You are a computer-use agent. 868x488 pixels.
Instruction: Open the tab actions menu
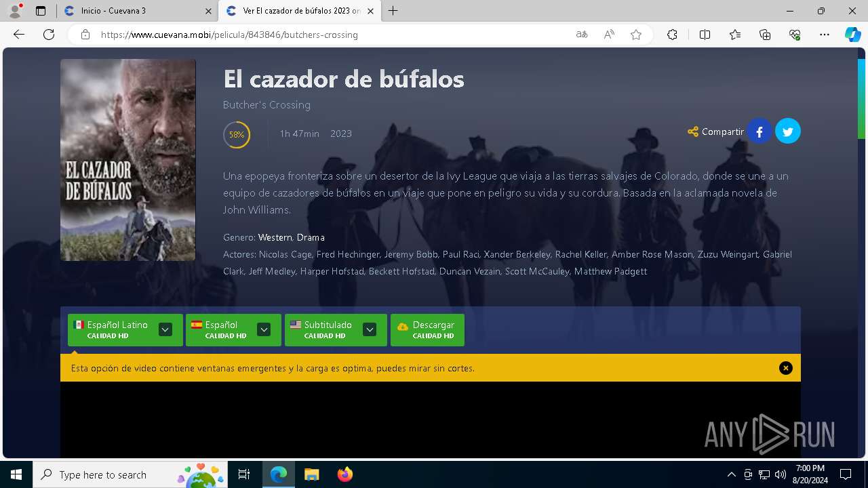pyautogui.click(x=41, y=11)
